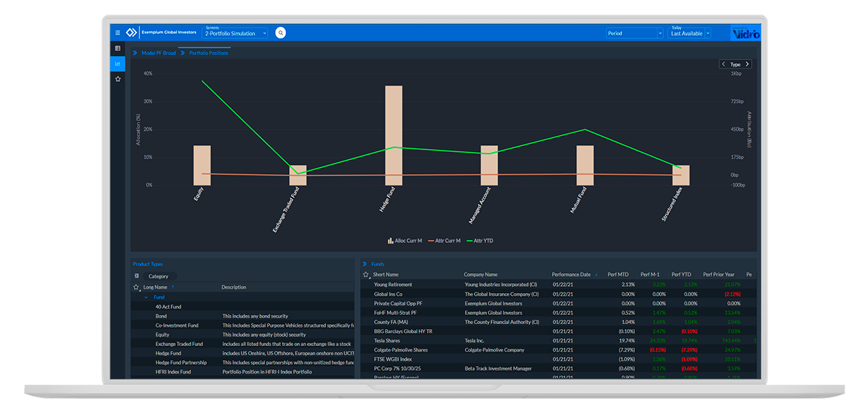The width and height of the screenshot is (868, 407).
Task: Open the hamburger menu icon
Action: pyautogui.click(x=118, y=33)
